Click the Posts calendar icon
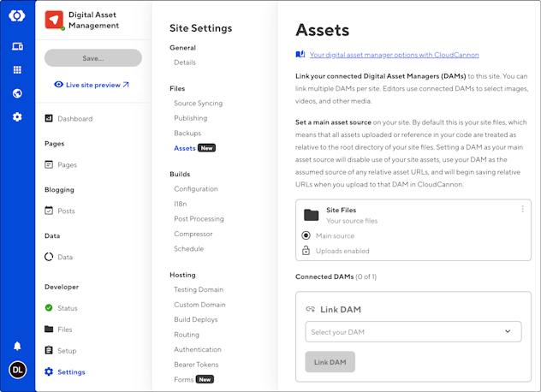541x392 pixels. 49,211
